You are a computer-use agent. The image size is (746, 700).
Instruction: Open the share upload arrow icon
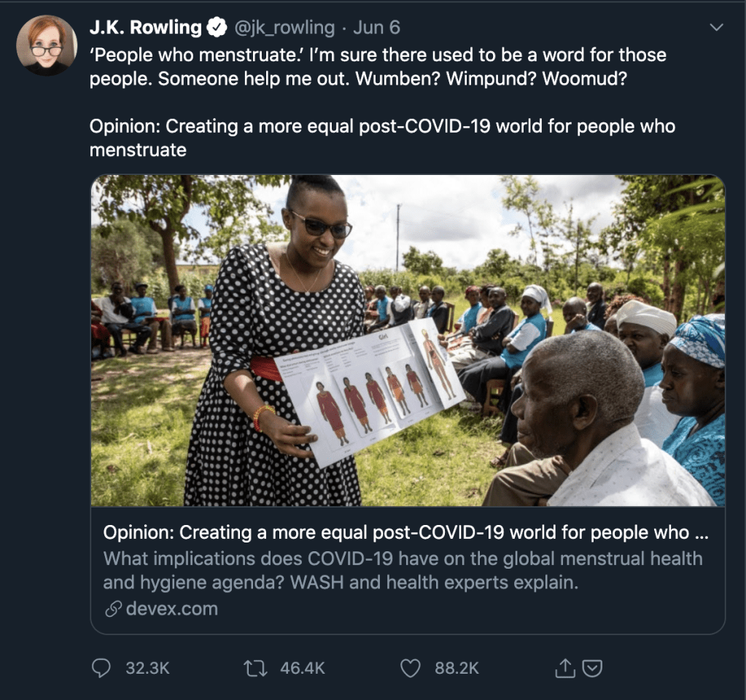[x=564, y=668]
